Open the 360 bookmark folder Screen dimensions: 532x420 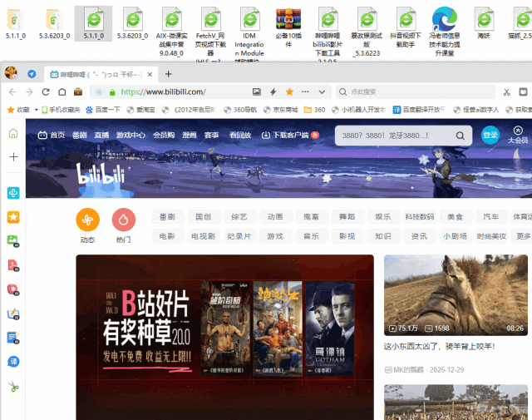click(x=314, y=110)
